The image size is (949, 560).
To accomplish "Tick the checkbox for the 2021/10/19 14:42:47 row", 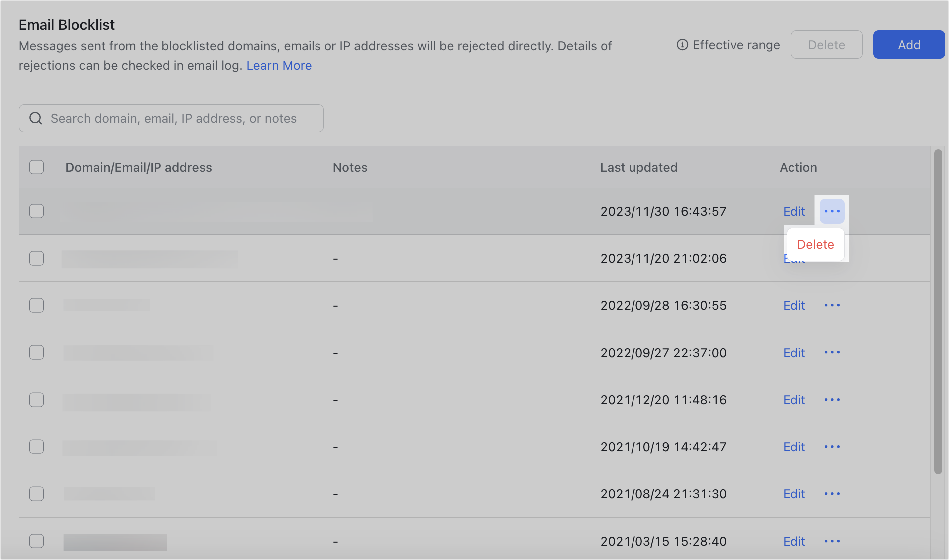I will pyautogui.click(x=36, y=447).
